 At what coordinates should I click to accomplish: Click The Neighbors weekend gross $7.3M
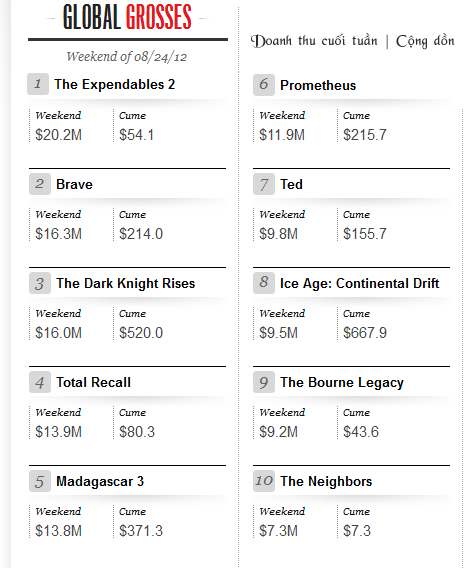click(278, 531)
